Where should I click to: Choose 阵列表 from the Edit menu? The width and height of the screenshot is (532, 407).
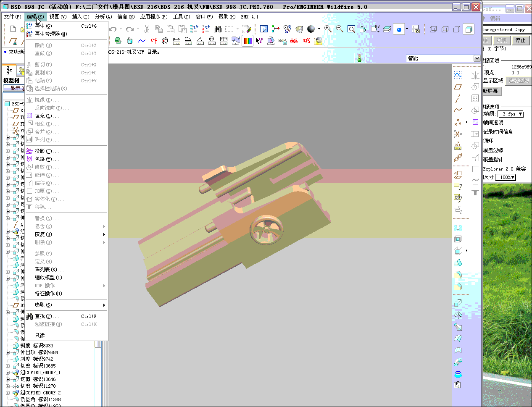point(66,270)
